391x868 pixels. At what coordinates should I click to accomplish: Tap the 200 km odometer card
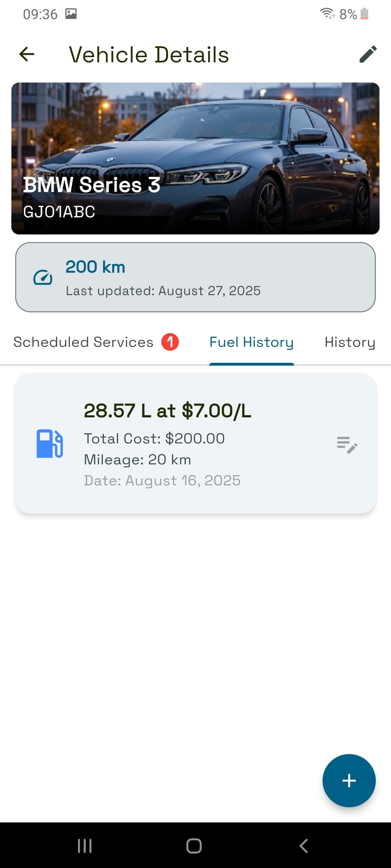195,277
